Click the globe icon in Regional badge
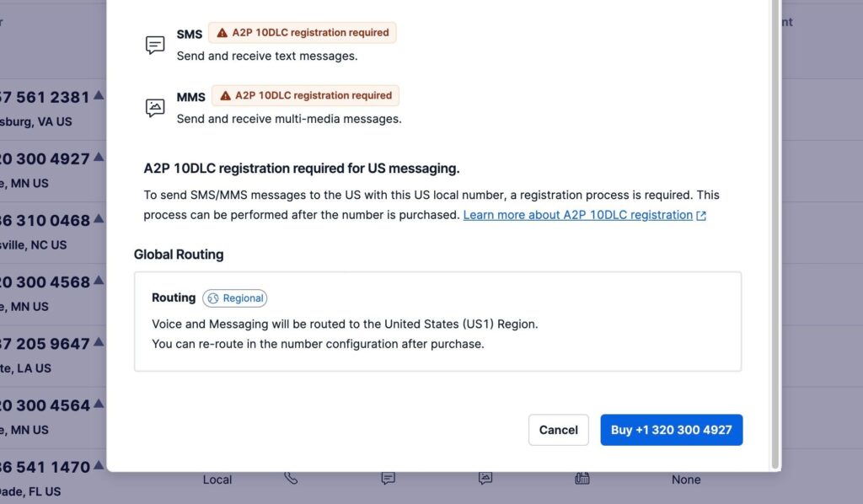 (212, 298)
